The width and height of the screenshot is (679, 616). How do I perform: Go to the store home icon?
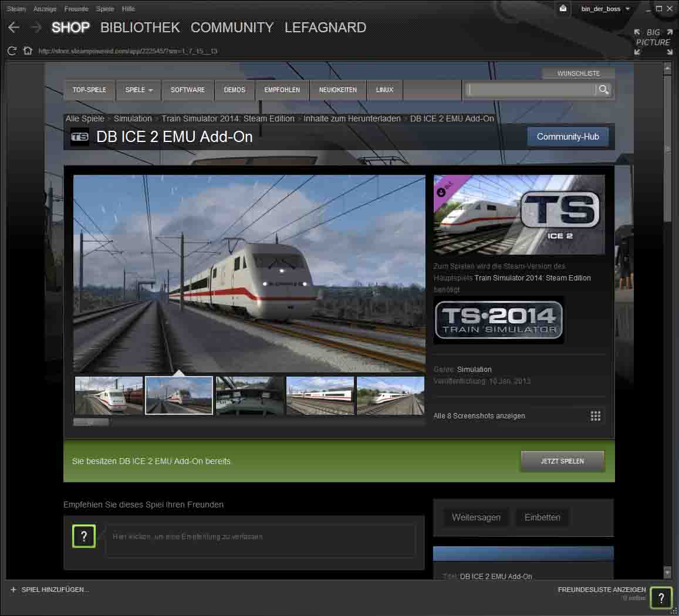point(28,50)
